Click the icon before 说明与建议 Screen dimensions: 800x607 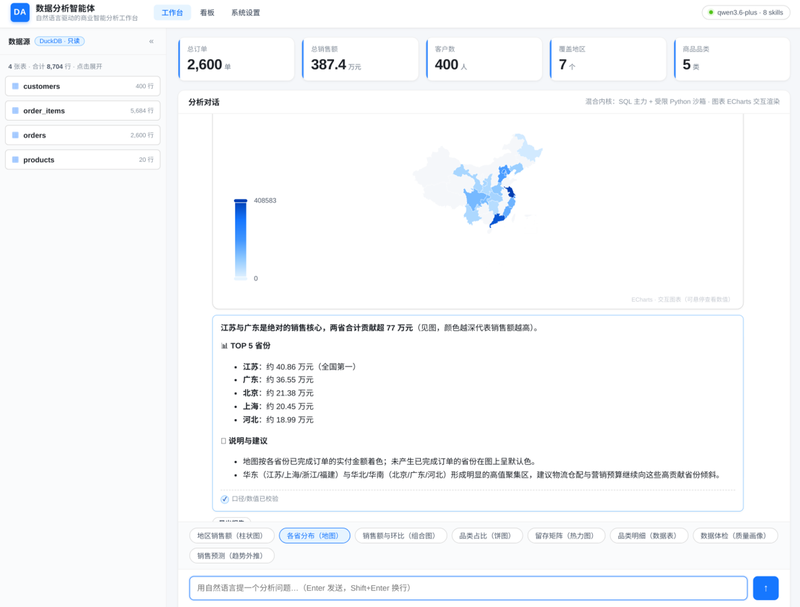tap(223, 441)
